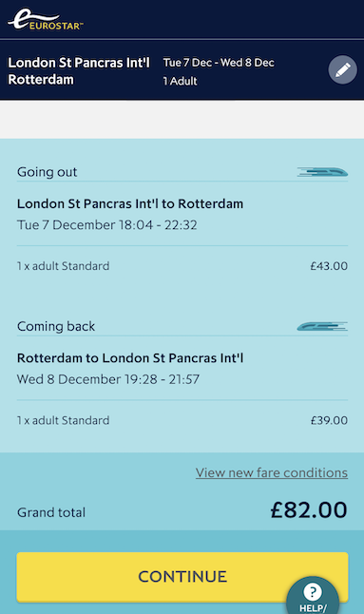Viewport: 364px width, 614px height.
Task: Click Tue 7 Dec - Wed 8 Dec dates
Action: pos(219,63)
